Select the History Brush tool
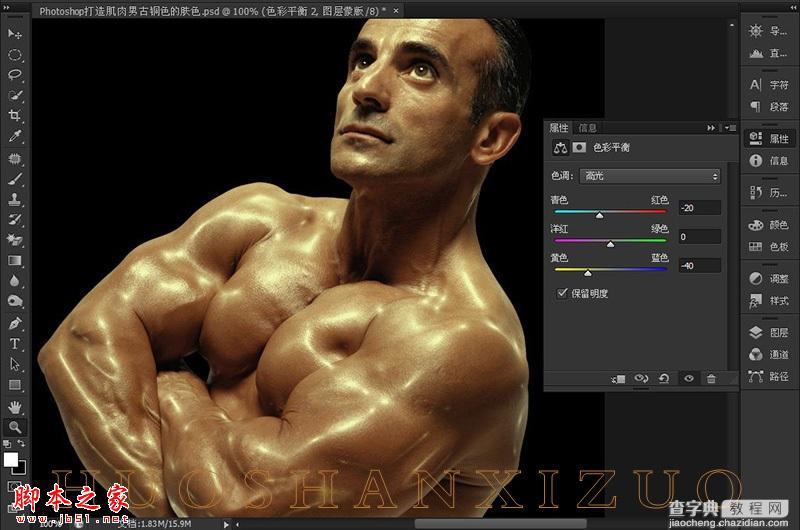 click(x=14, y=219)
